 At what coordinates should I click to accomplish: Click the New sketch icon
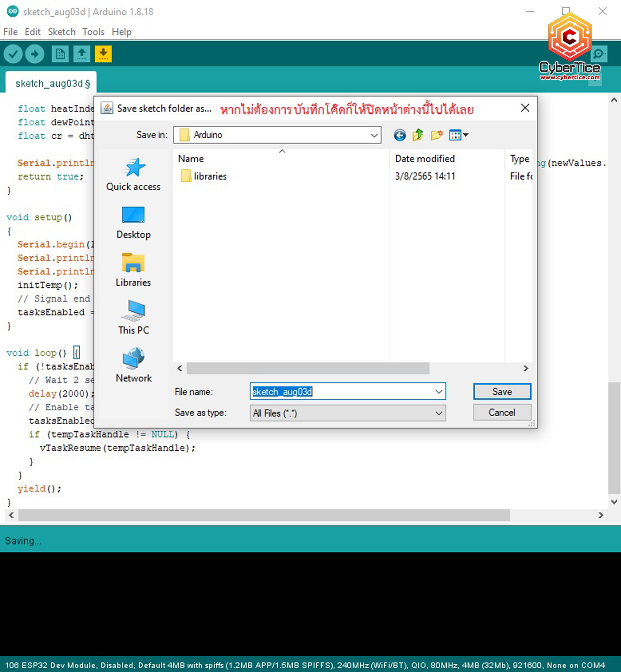pos(60,54)
